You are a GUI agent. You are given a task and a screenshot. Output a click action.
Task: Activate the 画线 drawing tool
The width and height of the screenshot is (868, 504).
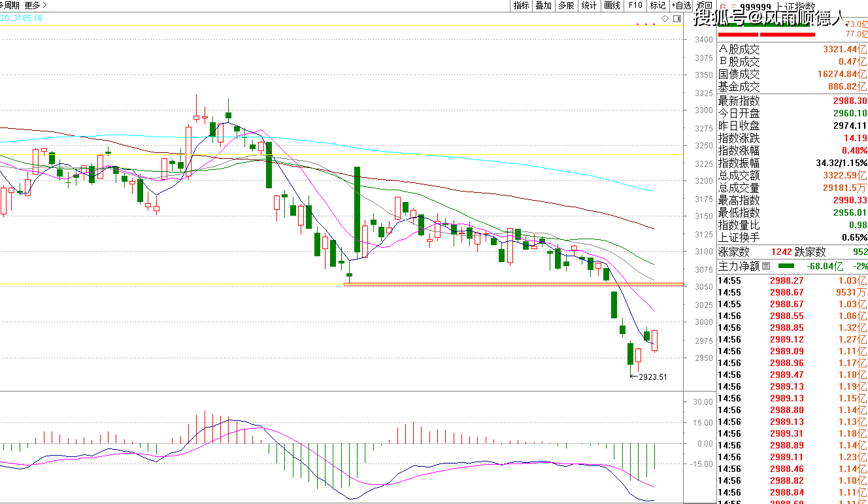pyautogui.click(x=612, y=5)
